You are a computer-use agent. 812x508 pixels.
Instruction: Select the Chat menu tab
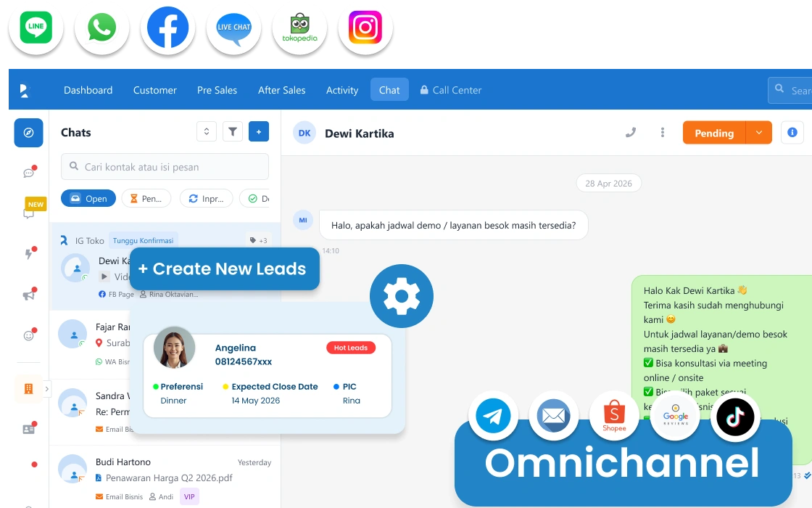[x=389, y=90]
